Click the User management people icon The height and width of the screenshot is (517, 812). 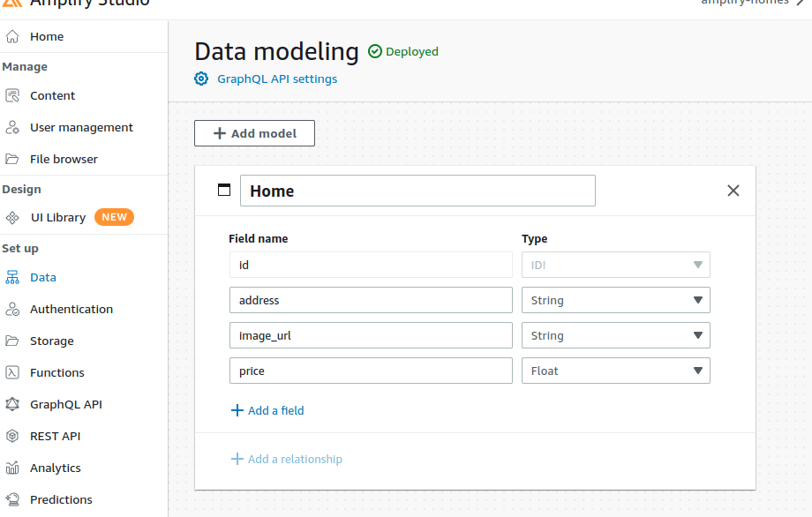pyautogui.click(x=12, y=127)
